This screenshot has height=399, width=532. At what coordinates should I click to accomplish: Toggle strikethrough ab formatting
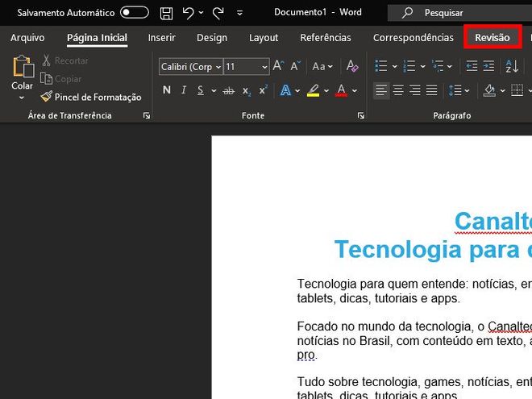(x=228, y=90)
